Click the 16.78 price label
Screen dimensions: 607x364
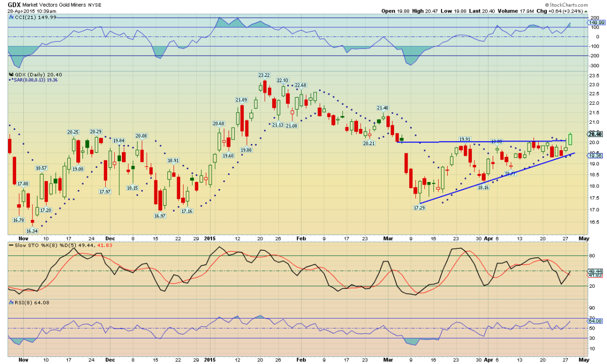point(19,220)
